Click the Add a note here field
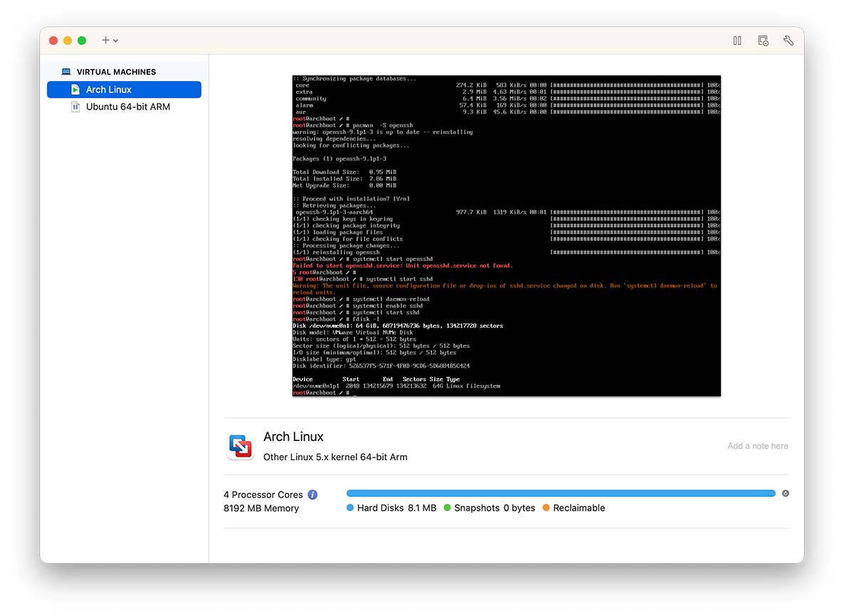 tap(757, 446)
